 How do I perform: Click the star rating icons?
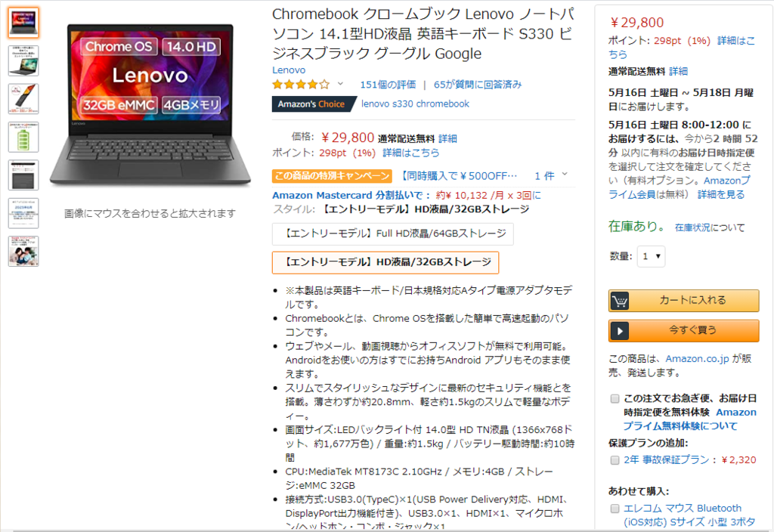click(301, 85)
